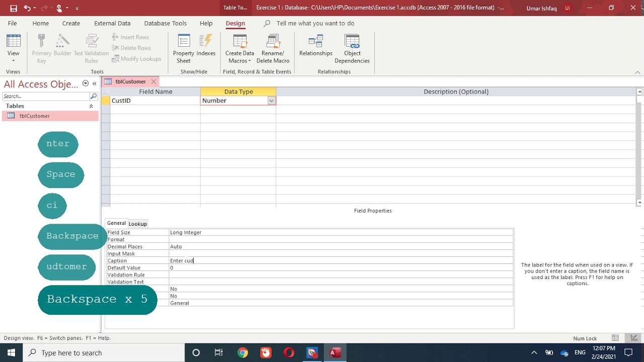The width and height of the screenshot is (644, 362).
Task: Open the Windows Start menu
Action: point(11,352)
